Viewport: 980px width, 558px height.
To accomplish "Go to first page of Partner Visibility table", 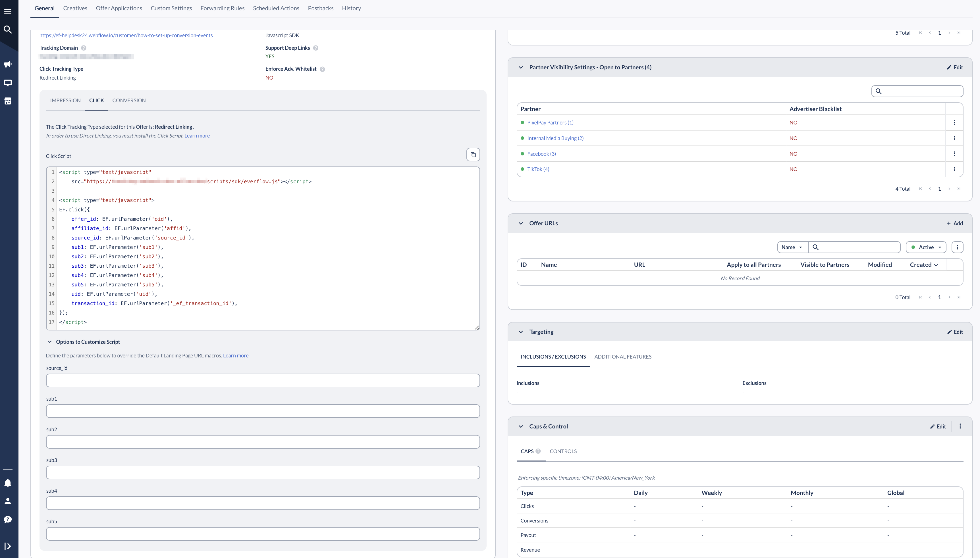I will point(920,189).
